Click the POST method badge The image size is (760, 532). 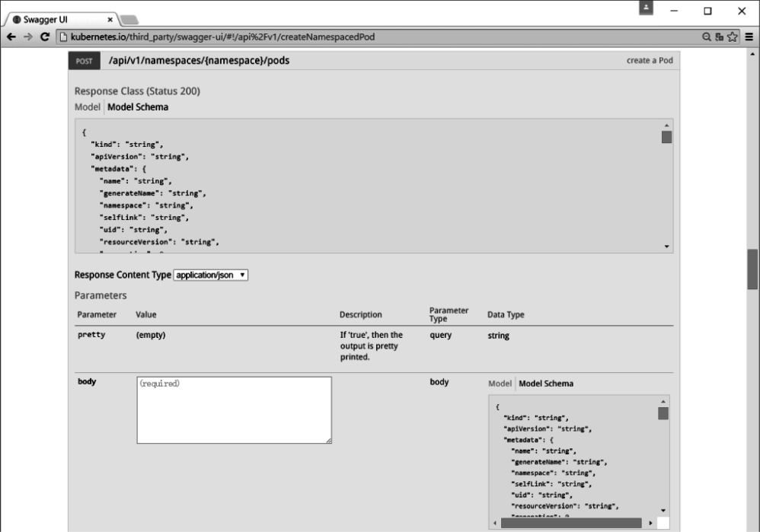click(85, 61)
